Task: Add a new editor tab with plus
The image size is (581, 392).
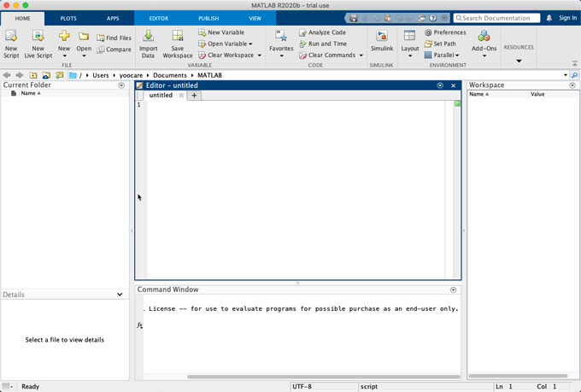Action: [x=194, y=95]
